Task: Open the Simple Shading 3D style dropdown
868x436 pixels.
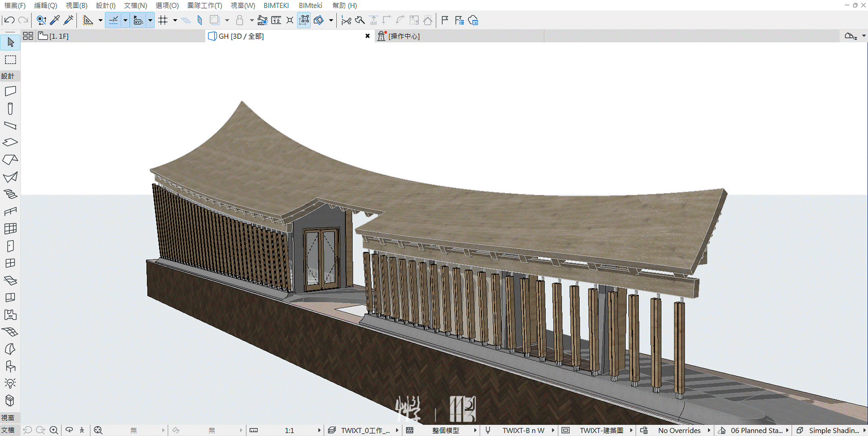Action: [x=833, y=430]
